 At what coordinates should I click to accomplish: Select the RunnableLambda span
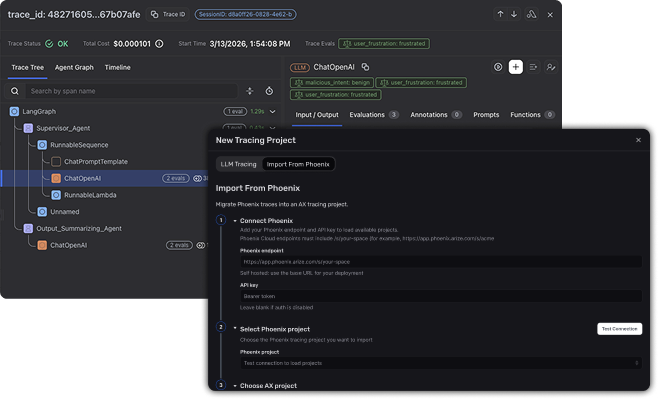coord(90,195)
